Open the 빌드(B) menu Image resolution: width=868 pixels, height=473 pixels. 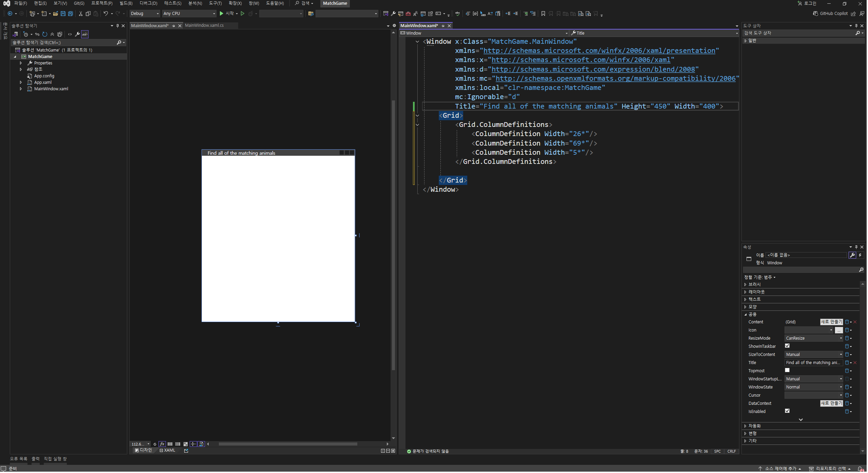coord(126,3)
